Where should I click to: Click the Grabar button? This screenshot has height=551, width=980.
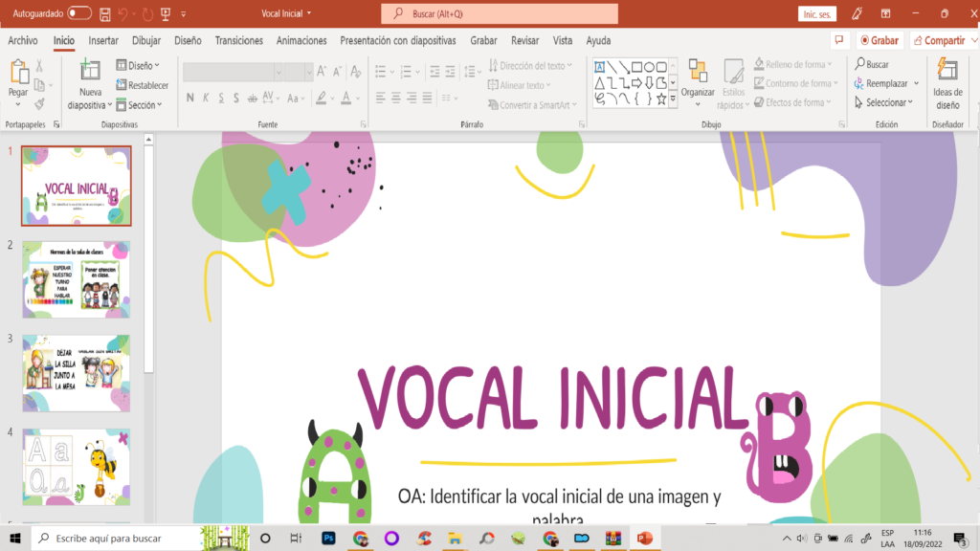(x=880, y=40)
